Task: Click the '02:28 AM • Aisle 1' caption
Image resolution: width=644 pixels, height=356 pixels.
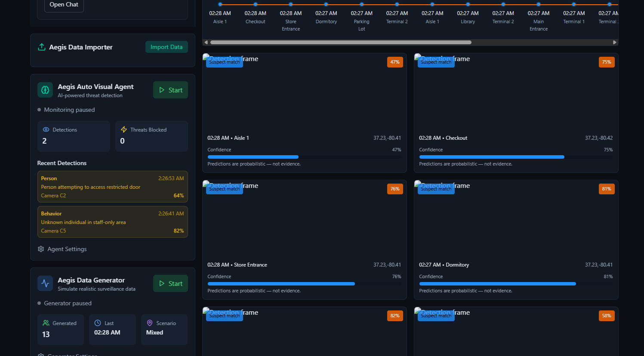Action: pyautogui.click(x=228, y=138)
